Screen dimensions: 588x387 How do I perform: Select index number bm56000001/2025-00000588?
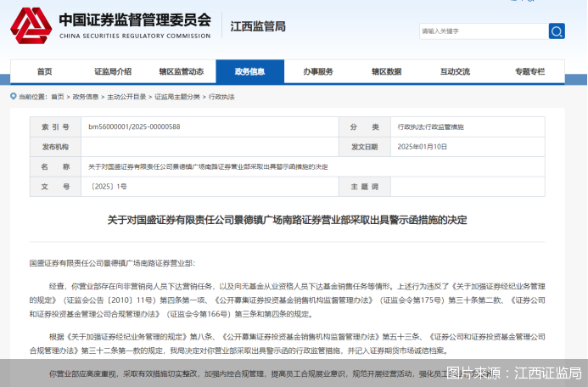click(x=134, y=126)
